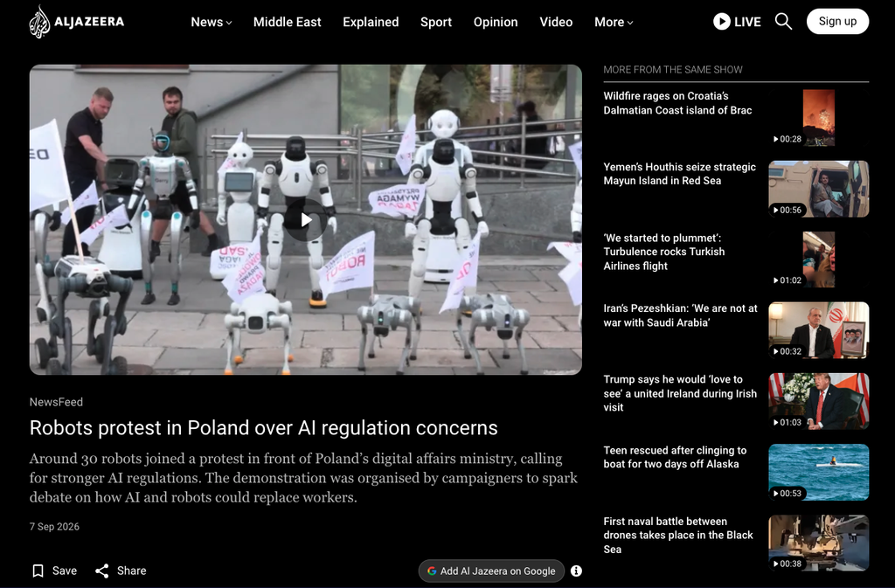The image size is (895, 588).
Task: Open the NewsFeed show link
Action: pos(56,402)
